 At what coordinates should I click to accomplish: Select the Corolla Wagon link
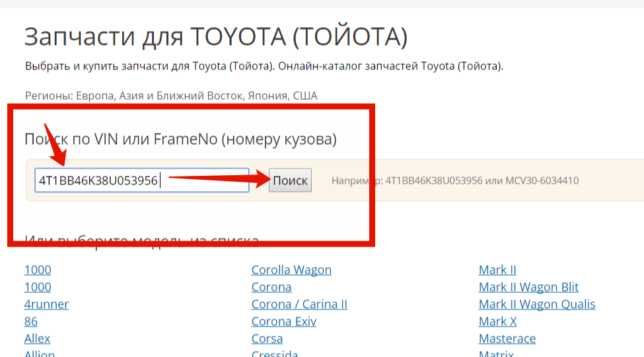[x=291, y=270]
